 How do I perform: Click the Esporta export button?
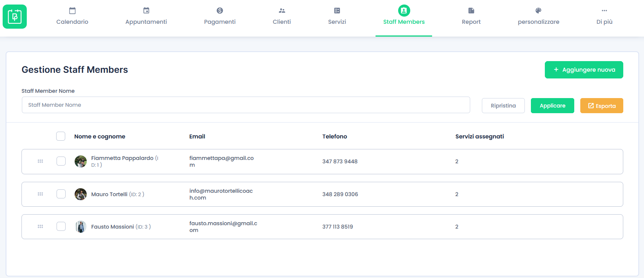coord(601,106)
